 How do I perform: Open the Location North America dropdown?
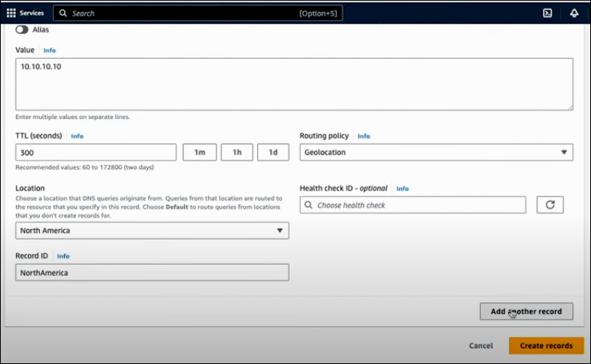152,231
